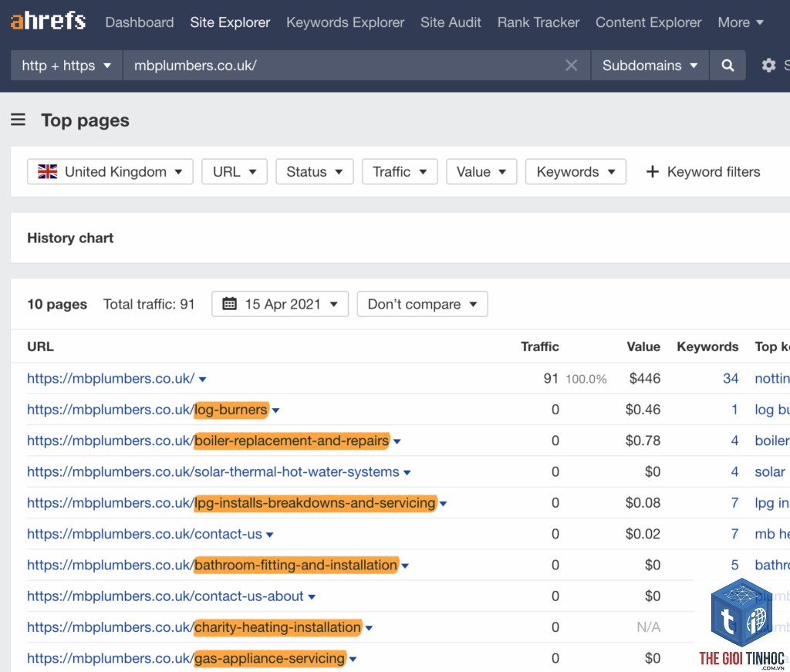Click the calendar icon on date picker
790x672 pixels.
coord(229,304)
